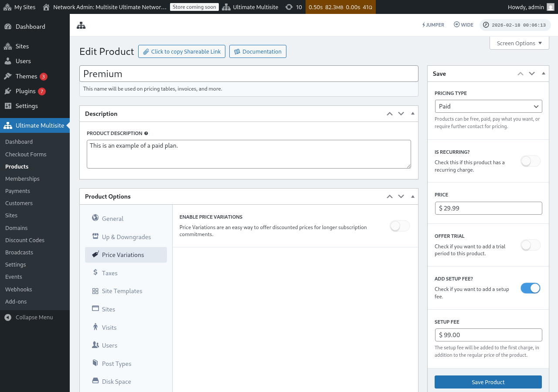This screenshot has height=392, width=558.
Task: Click the Themes update count badge
Action: [x=43, y=77]
